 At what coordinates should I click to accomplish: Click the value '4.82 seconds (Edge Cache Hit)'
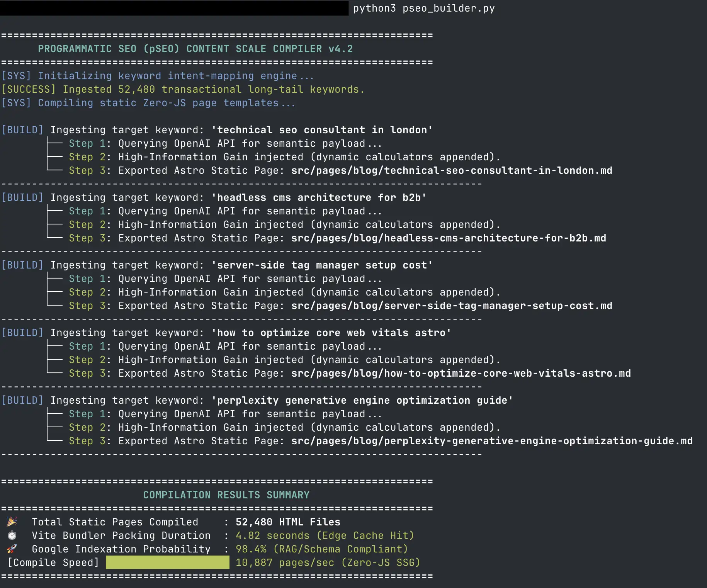click(x=325, y=536)
